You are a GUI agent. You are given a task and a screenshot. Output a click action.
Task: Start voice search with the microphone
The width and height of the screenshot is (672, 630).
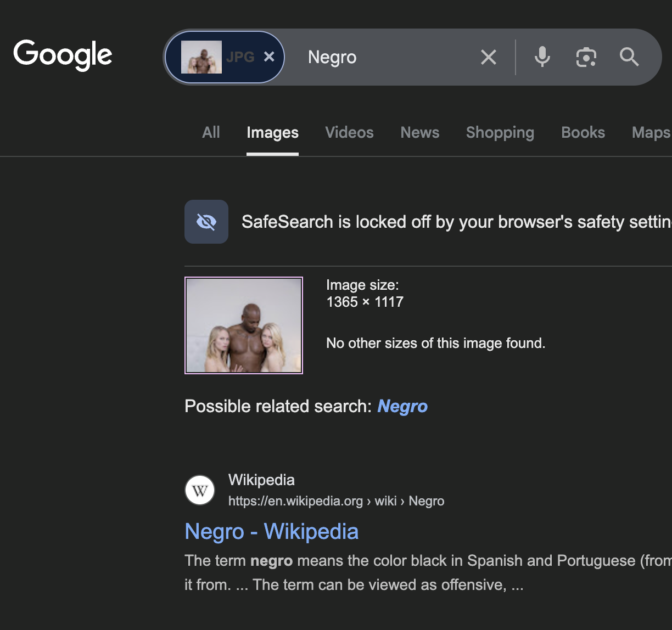(x=542, y=57)
